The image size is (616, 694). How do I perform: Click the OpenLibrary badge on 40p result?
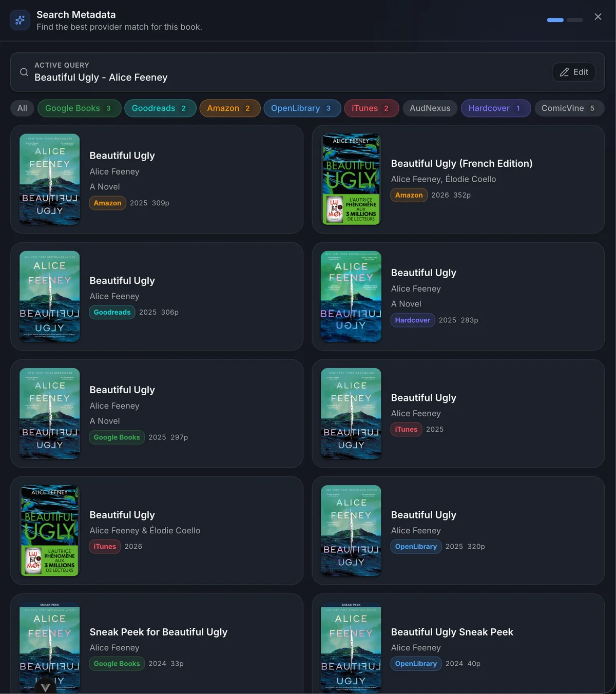click(416, 664)
